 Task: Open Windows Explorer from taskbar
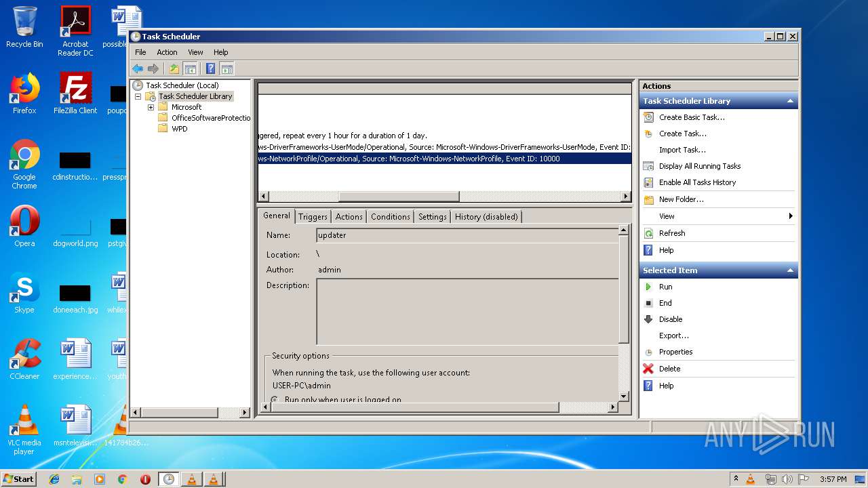77,479
